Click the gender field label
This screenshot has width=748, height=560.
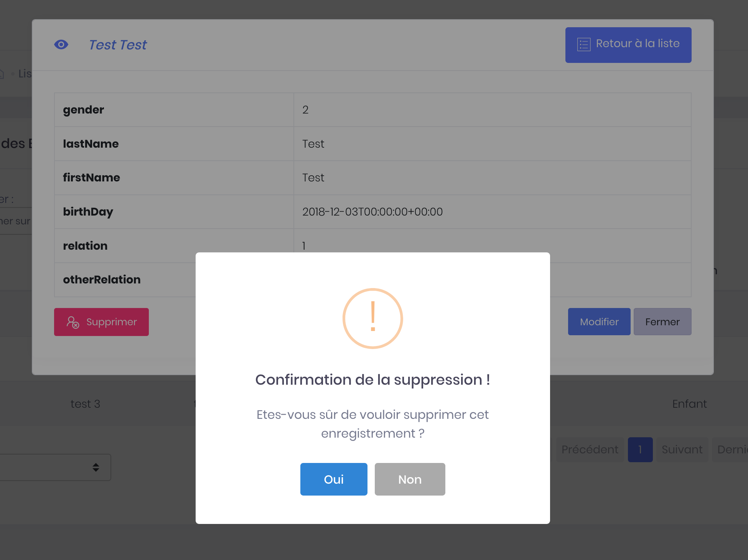click(x=84, y=110)
